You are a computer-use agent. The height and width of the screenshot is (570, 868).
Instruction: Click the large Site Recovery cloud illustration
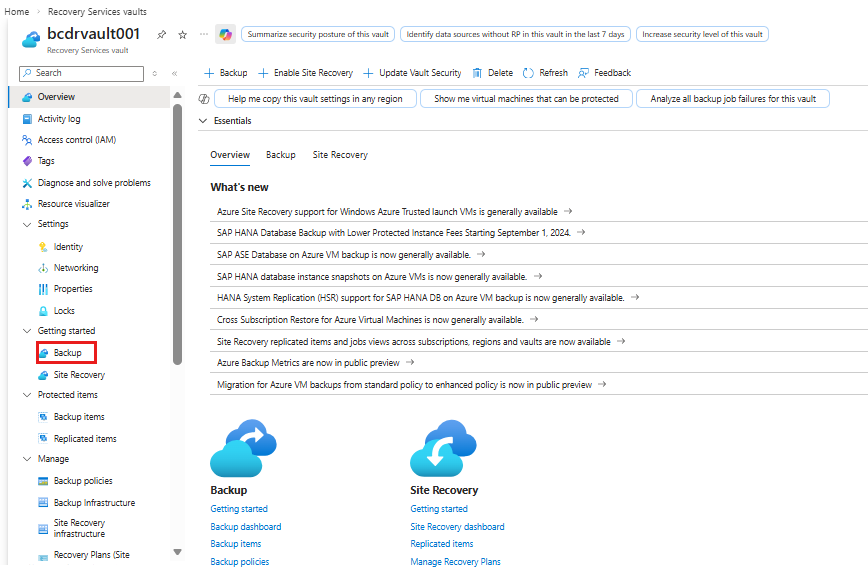pos(443,448)
